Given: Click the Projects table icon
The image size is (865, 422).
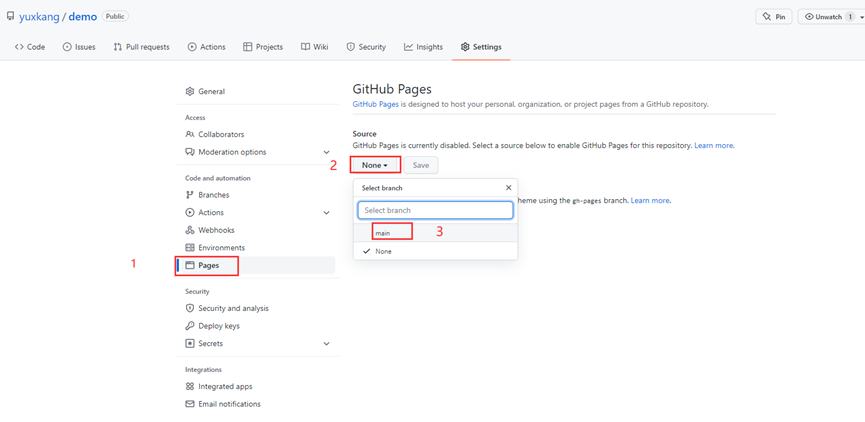Looking at the screenshot, I should tap(247, 47).
